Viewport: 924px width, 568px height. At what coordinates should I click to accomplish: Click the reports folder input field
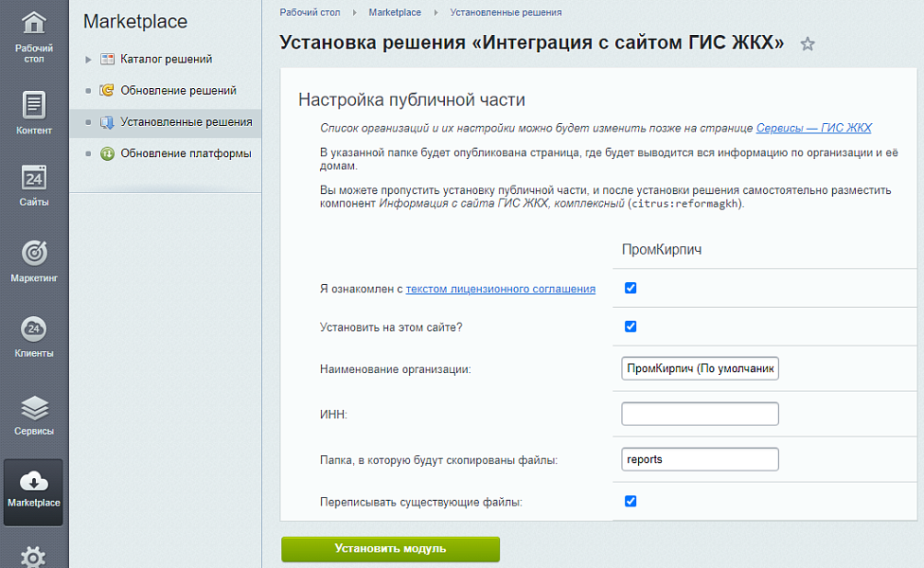coord(700,459)
